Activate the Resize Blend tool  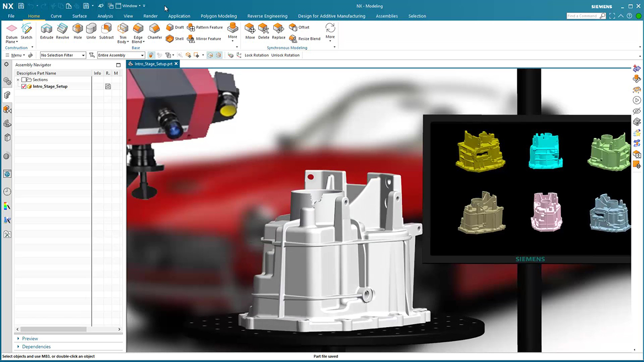305,39
